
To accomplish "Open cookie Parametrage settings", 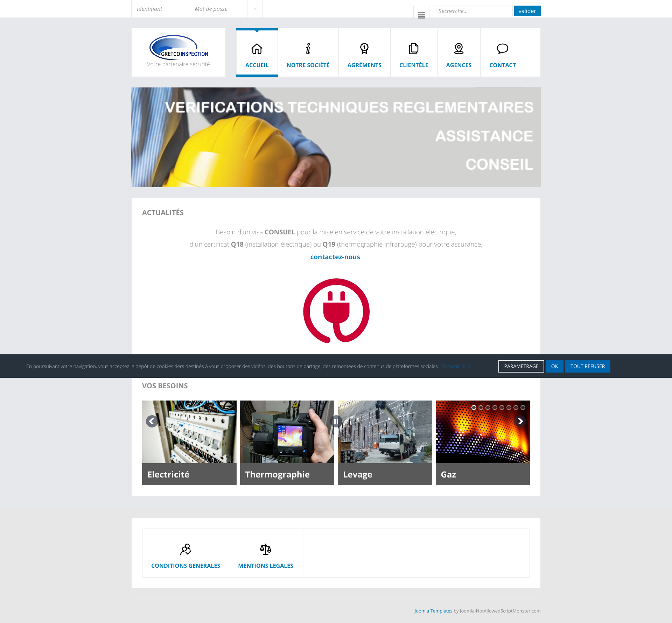I will pyautogui.click(x=521, y=366).
